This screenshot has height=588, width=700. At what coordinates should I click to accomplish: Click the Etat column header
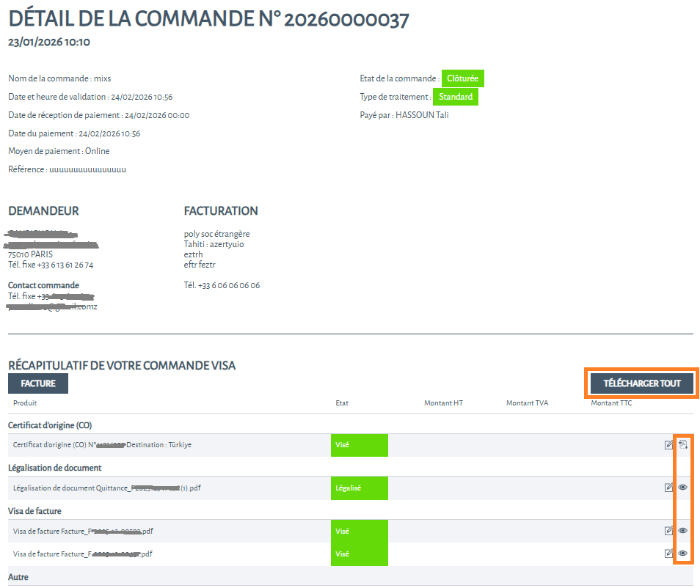click(x=342, y=403)
